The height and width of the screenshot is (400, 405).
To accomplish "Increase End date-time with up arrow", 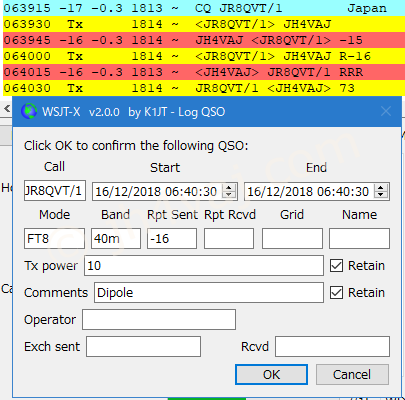I will coord(381,188).
